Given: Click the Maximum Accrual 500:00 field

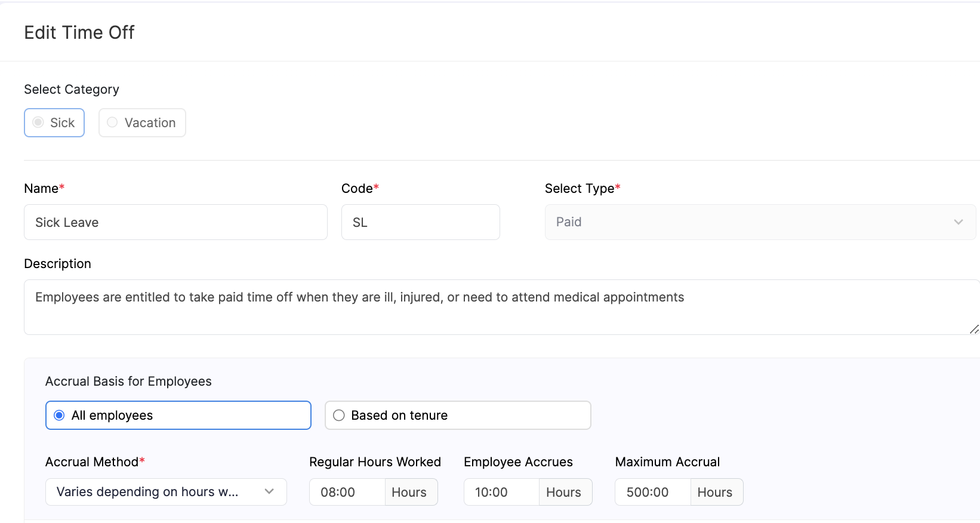Looking at the screenshot, I should 652,492.
